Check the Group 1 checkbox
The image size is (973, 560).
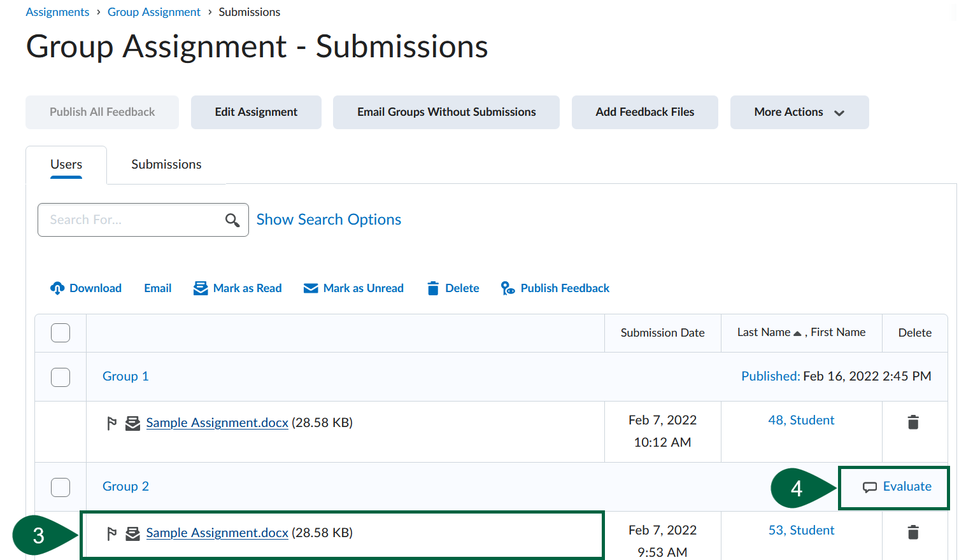coord(60,377)
